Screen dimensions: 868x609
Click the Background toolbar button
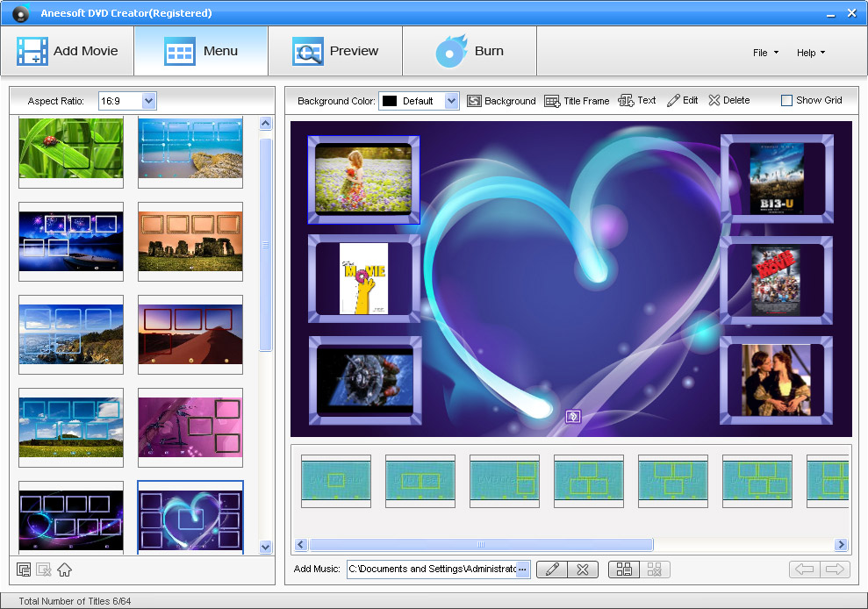coord(501,101)
